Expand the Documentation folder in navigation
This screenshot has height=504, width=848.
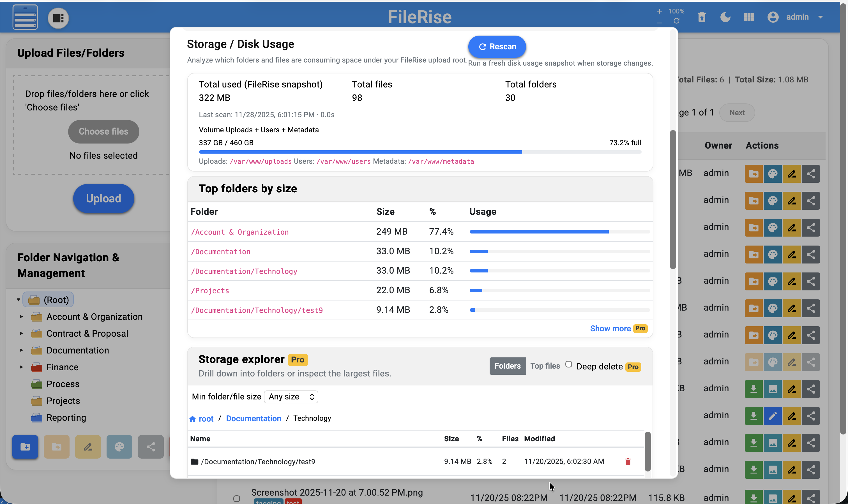click(21, 350)
